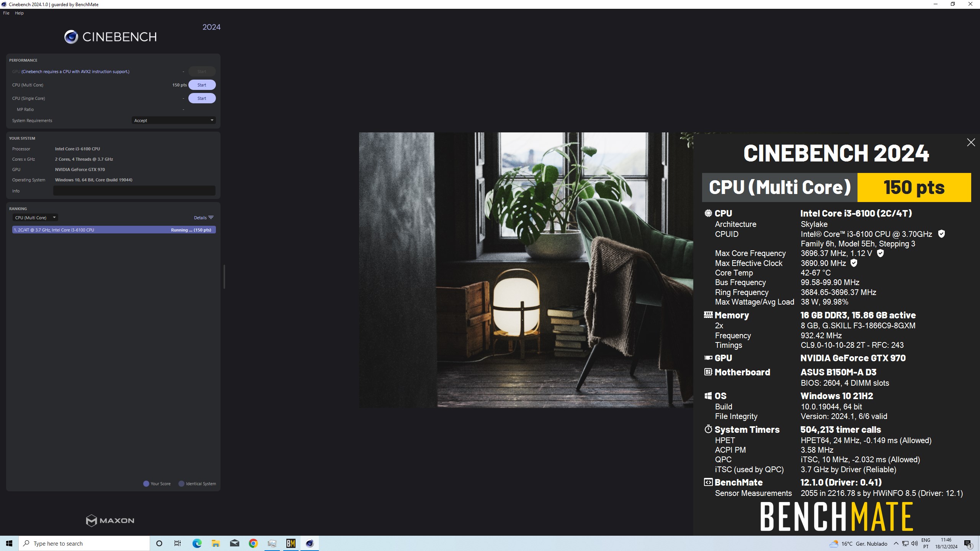
Task: Click the Maxon logo at bottom
Action: click(110, 520)
